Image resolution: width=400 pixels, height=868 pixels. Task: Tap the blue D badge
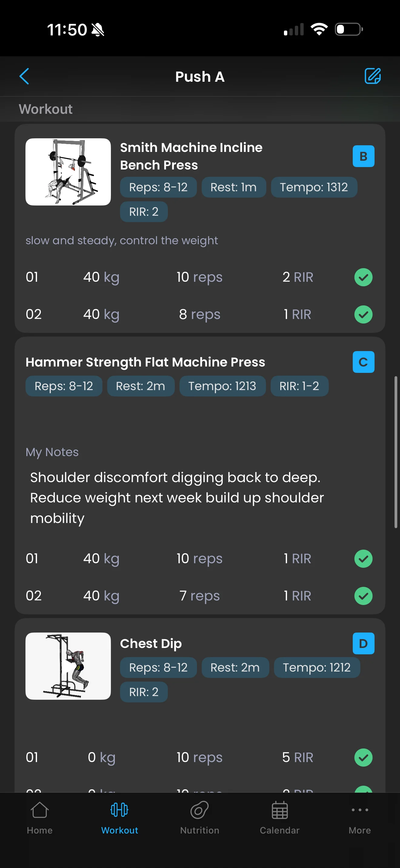click(x=363, y=644)
